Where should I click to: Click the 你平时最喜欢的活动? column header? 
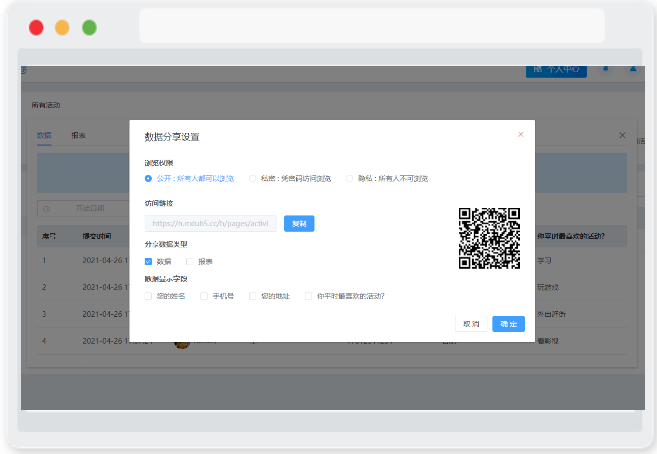[571, 236]
